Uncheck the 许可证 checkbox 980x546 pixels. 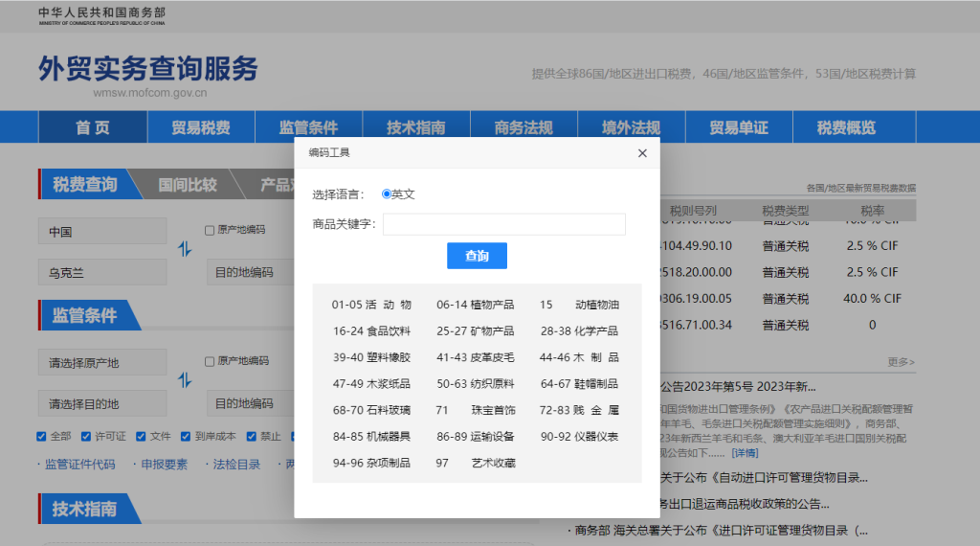(x=86, y=436)
